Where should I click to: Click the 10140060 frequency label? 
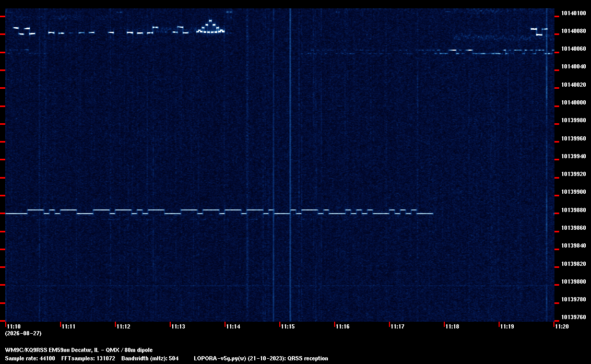point(574,49)
